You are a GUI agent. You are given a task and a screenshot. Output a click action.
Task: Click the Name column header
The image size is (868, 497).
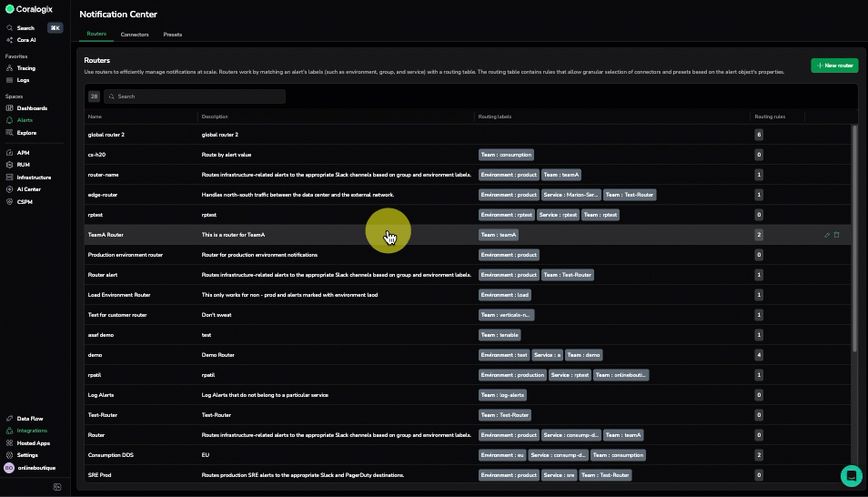[96, 117]
